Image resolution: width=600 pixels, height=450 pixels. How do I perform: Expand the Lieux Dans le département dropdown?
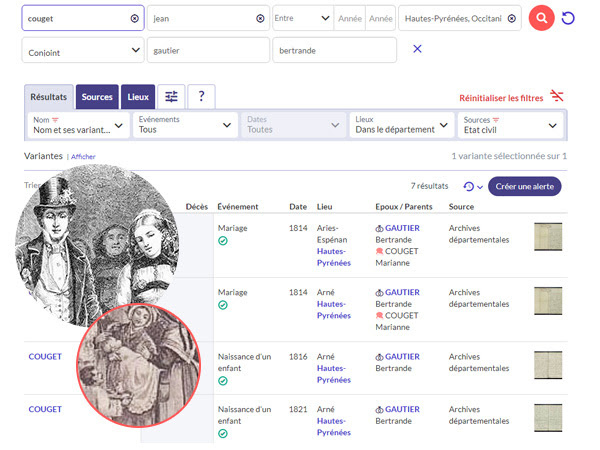pos(402,125)
